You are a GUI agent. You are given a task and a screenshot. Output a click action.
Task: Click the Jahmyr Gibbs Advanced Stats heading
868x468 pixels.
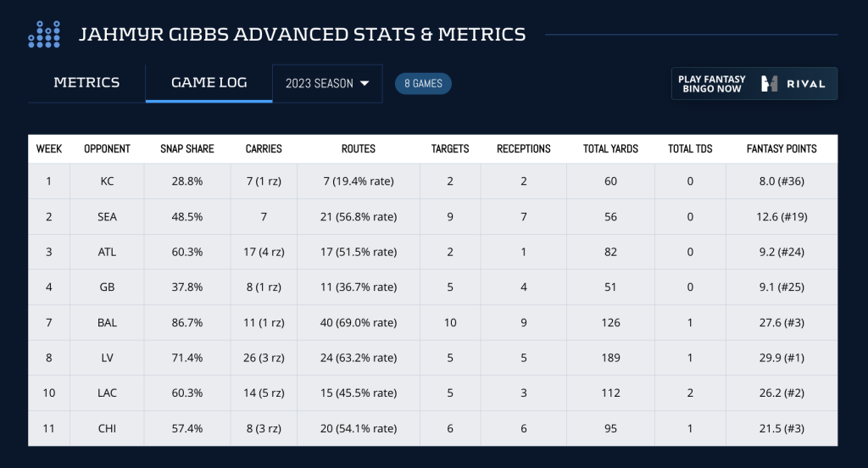pyautogui.click(x=302, y=35)
